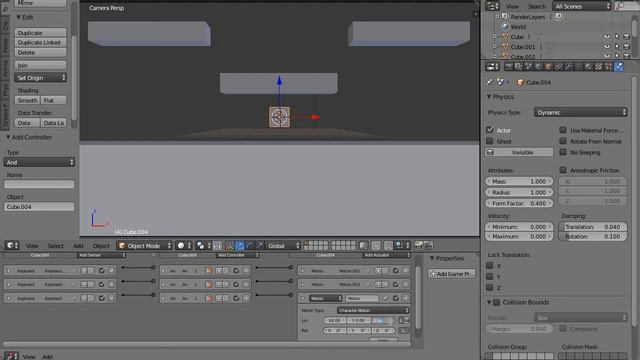Select the rotate manipulator arc icon
This screenshot has height=360, width=640.
coord(249,245)
